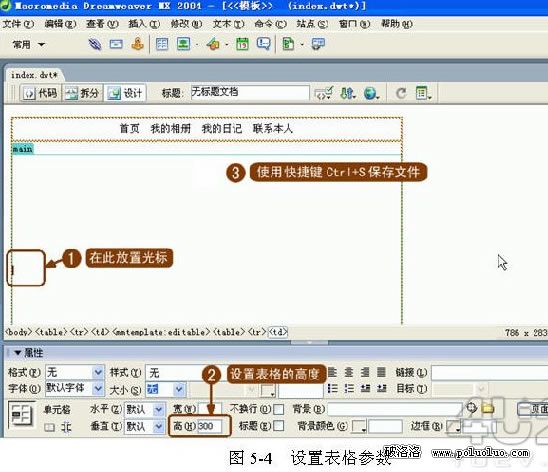The width and height of the screenshot is (548, 472).
Task: Open the 插入 menu
Action: pos(144,24)
